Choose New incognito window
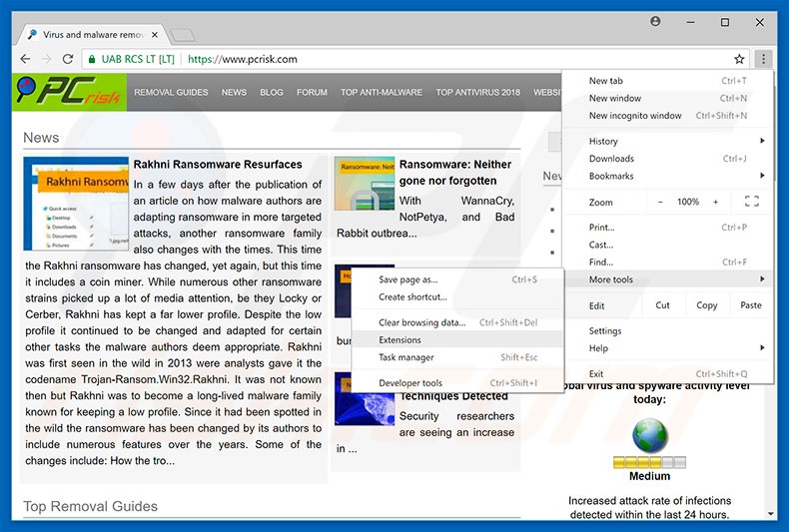Image resolution: width=789 pixels, height=532 pixels. click(635, 116)
